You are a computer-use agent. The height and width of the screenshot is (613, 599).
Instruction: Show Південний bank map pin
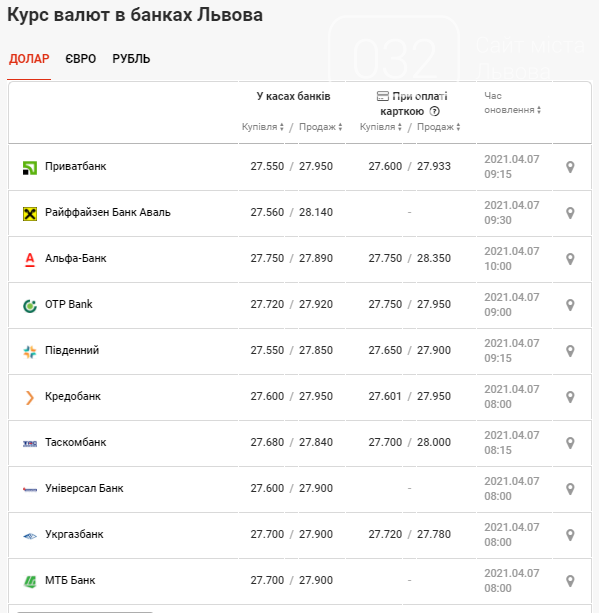click(x=570, y=351)
